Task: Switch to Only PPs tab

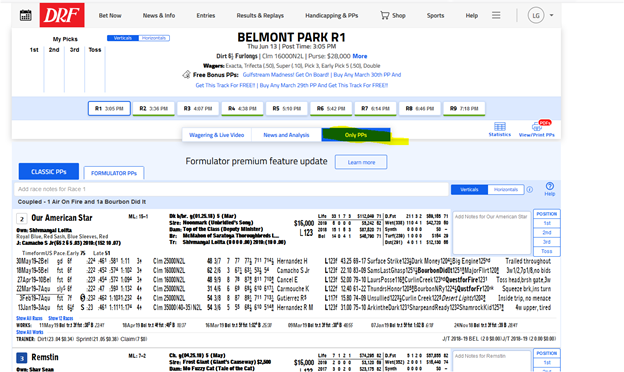Action: (356, 135)
